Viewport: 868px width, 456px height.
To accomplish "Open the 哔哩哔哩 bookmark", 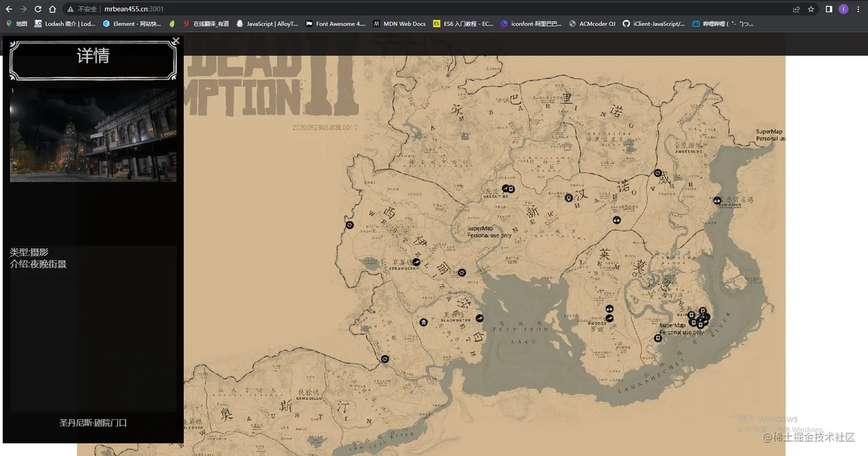I will coord(723,24).
